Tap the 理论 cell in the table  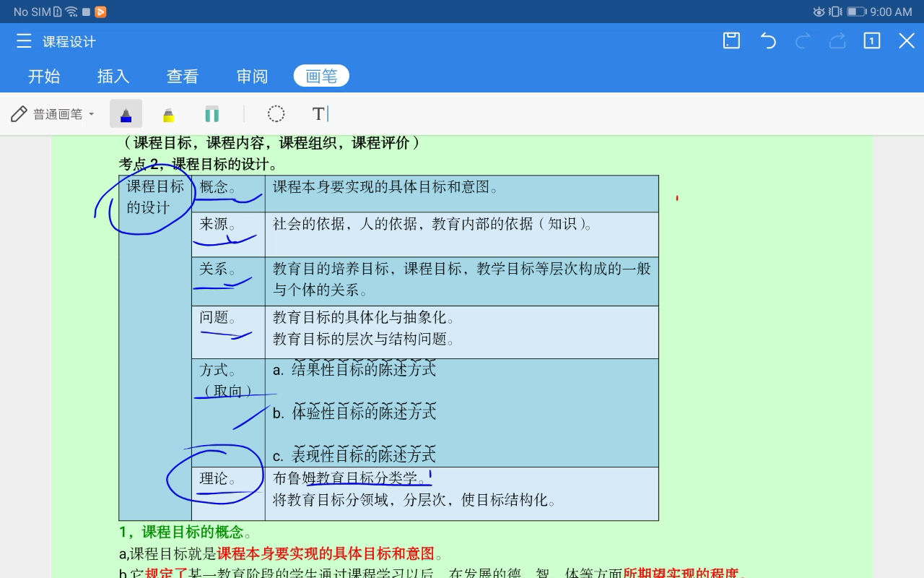click(x=228, y=493)
